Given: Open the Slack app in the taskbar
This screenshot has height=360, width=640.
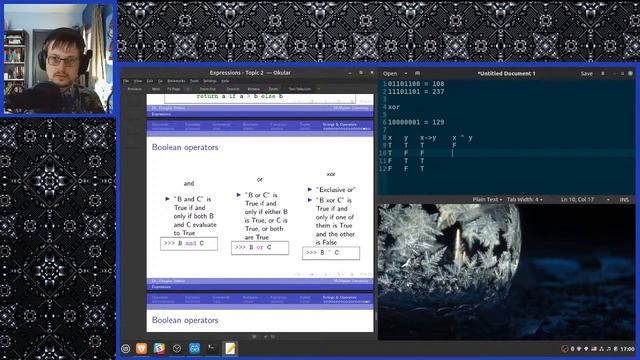Looking at the screenshot, I should click(159, 348).
